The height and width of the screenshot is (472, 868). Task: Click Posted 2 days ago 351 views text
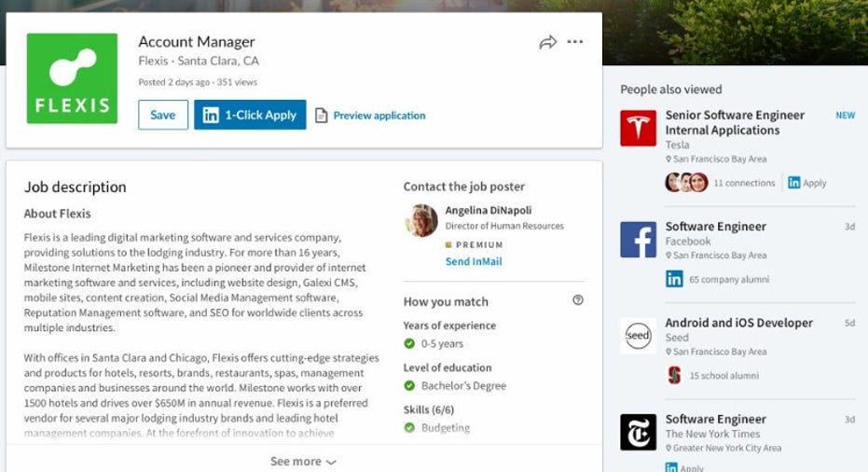tap(198, 82)
